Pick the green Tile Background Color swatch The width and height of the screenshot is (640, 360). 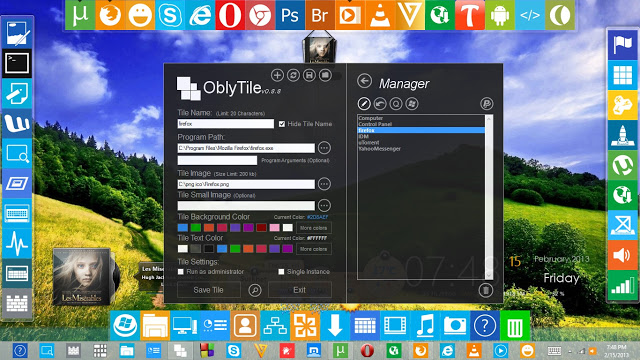click(x=196, y=227)
